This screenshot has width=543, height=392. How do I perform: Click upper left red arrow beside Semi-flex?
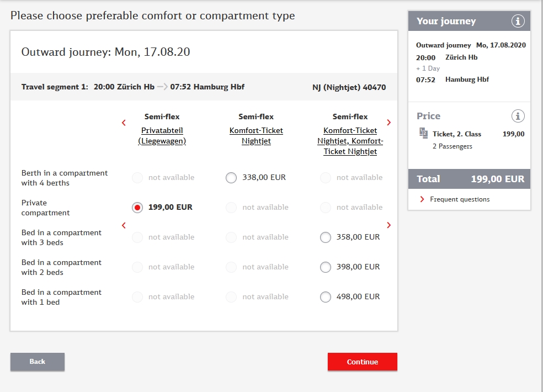pyautogui.click(x=124, y=123)
